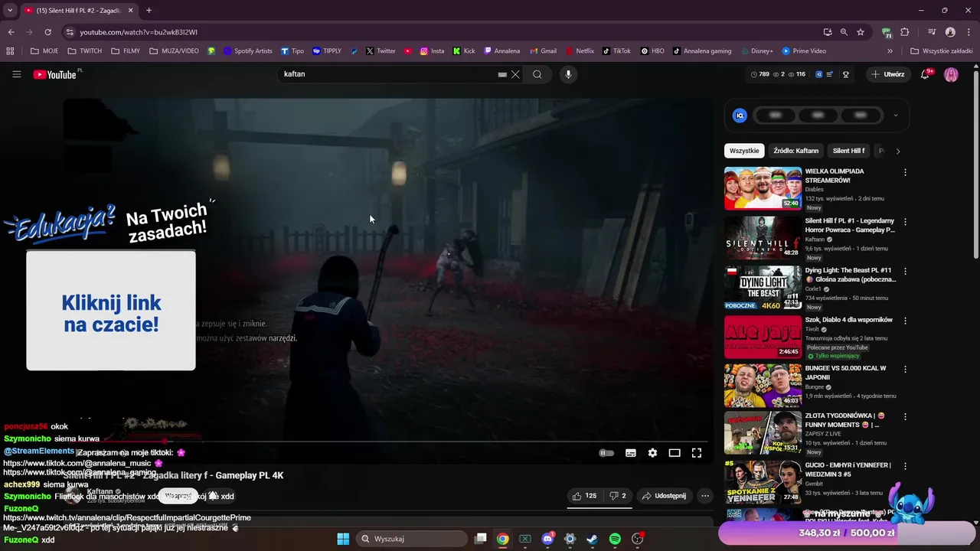Go back to previous page
980x551 pixels.
11,32
